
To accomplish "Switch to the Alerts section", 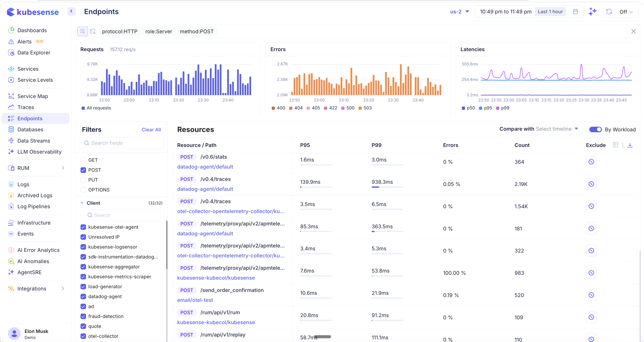I will pyautogui.click(x=24, y=41).
